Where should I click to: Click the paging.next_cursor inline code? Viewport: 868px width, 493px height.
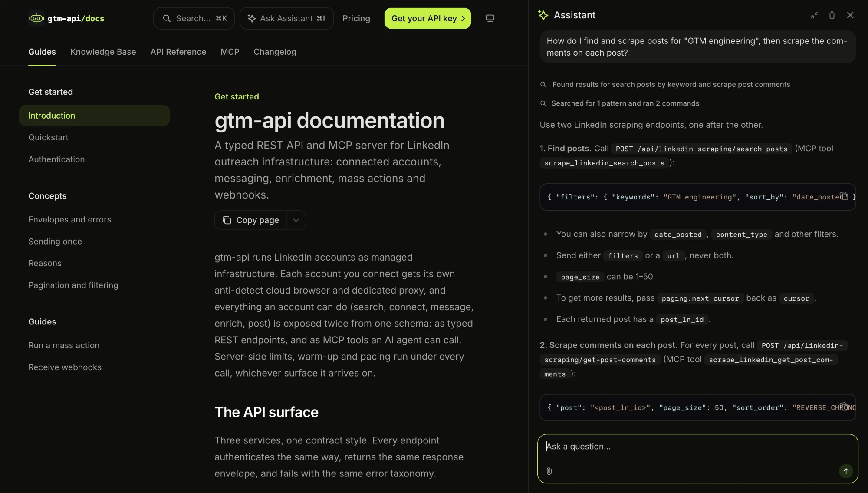(700, 298)
